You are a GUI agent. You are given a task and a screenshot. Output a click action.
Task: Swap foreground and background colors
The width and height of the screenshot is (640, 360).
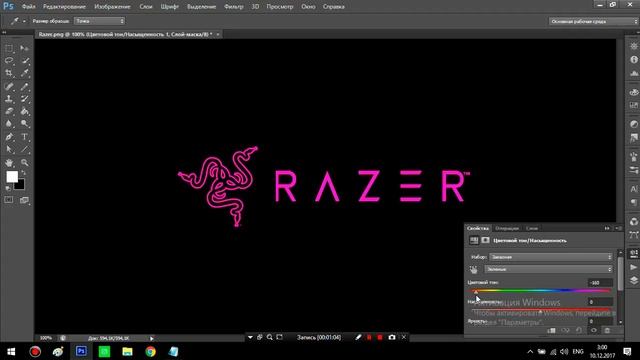click(x=24, y=173)
